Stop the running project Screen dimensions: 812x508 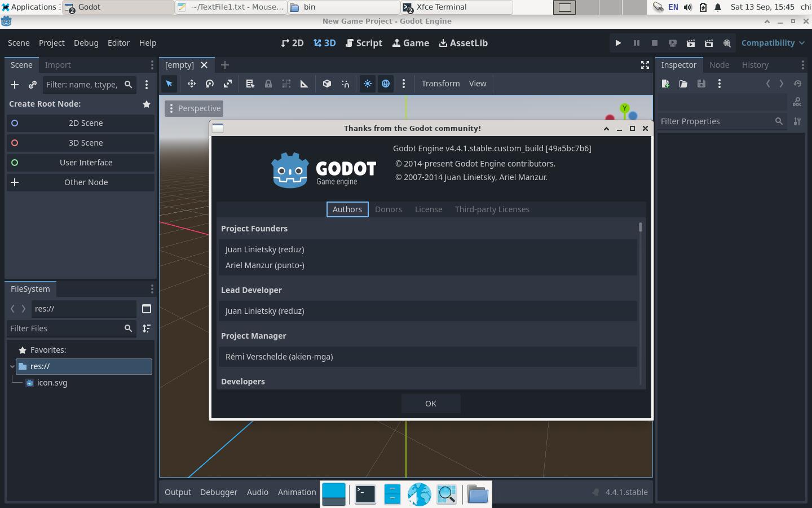654,43
